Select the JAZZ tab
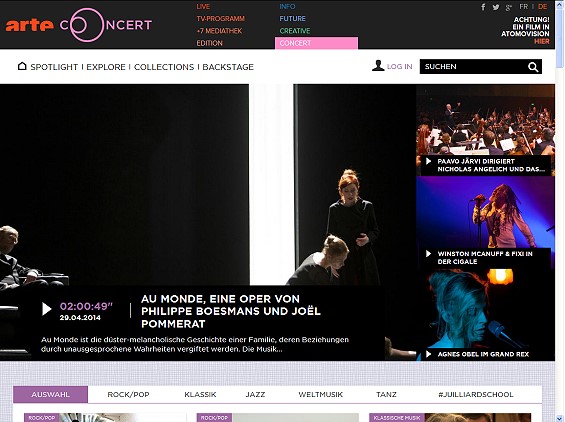Screen dimensions: 565x422 pyautogui.click(x=255, y=395)
